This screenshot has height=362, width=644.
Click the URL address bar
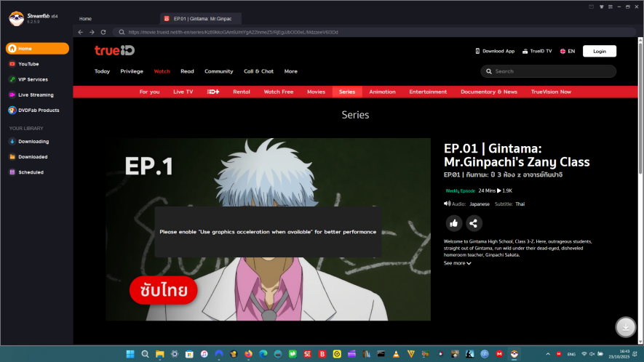pos(374,32)
